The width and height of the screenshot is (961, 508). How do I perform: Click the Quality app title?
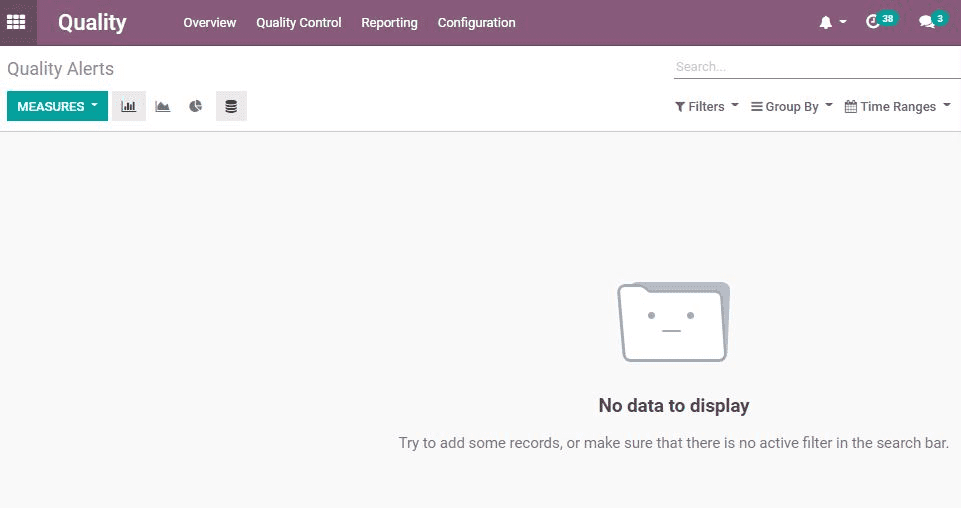(92, 23)
